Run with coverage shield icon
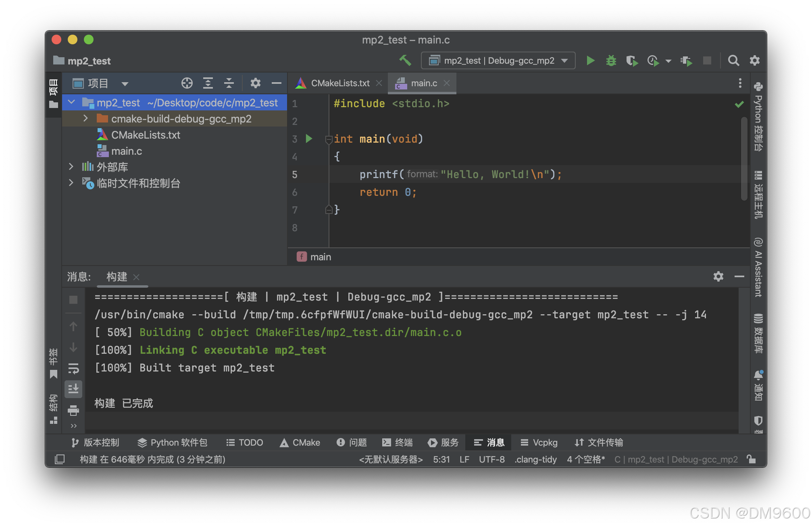Screen dimensions: 812x527 (632, 60)
